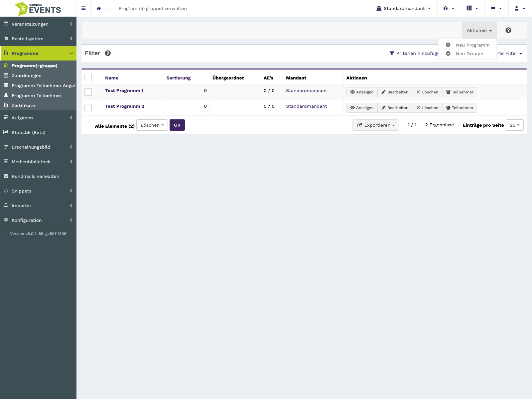Viewport: 532px width, 399px height.
Task: Expand Konfiguration sidebar section
Action: (x=38, y=220)
